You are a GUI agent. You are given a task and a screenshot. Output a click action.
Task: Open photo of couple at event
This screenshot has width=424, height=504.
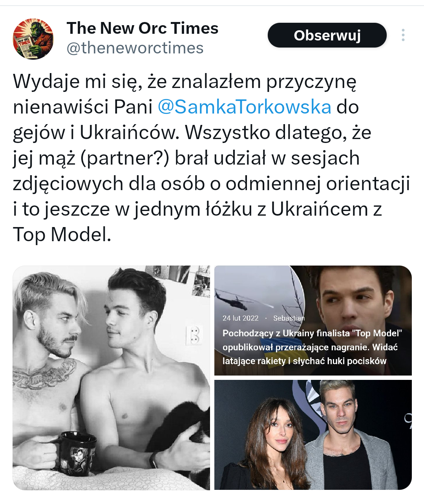(313, 434)
